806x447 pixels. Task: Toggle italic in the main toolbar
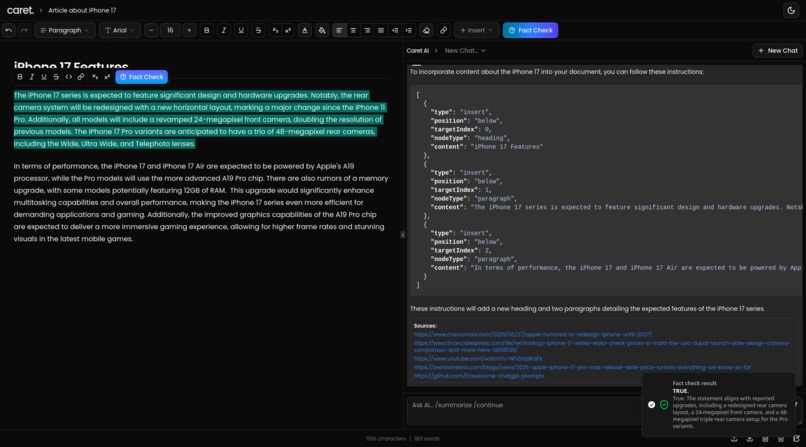click(224, 30)
